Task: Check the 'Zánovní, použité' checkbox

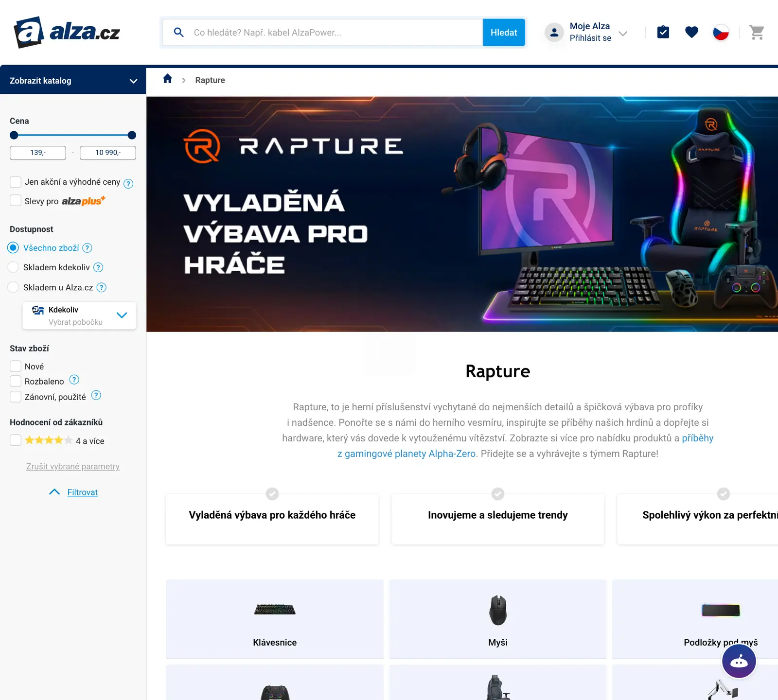Action: [16, 397]
